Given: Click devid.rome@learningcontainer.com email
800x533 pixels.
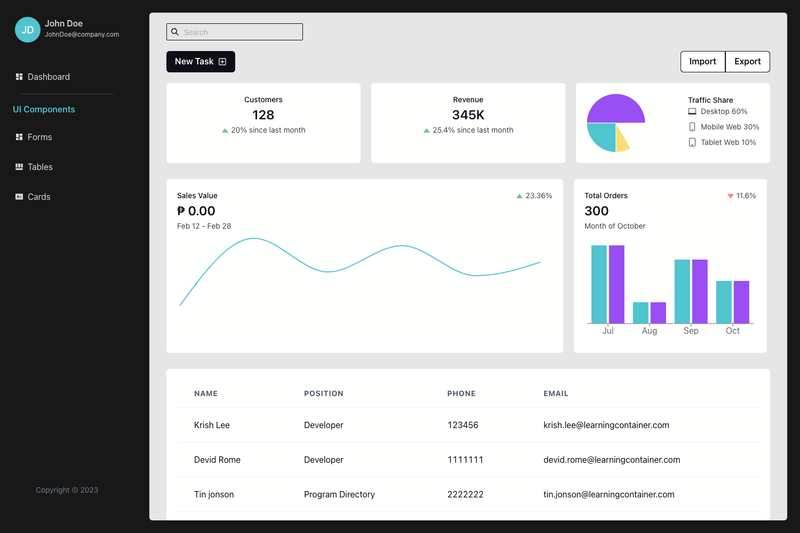Looking at the screenshot, I should pyautogui.click(x=612, y=460).
